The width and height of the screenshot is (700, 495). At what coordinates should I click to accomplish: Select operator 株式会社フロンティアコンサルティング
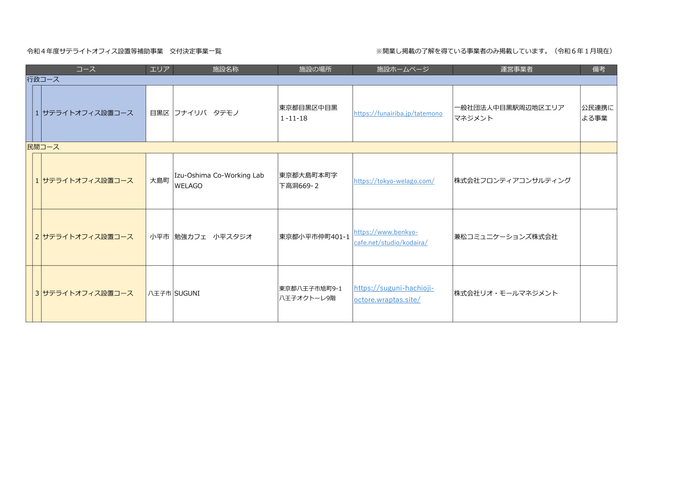(x=512, y=181)
